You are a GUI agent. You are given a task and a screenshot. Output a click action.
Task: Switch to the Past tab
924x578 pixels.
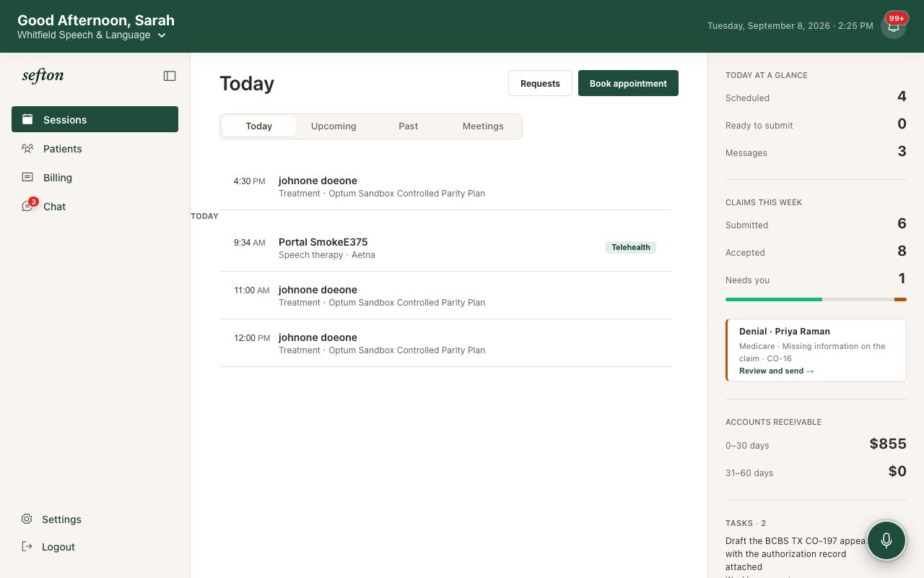pyautogui.click(x=408, y=126)
